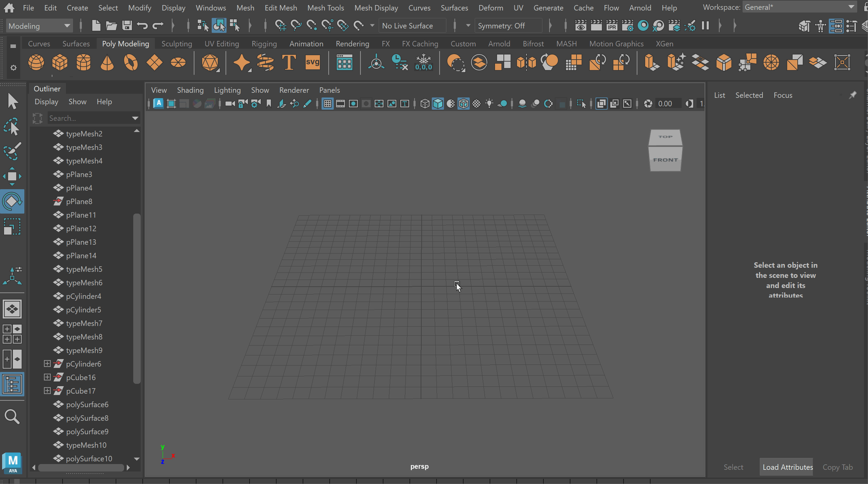Click the Save scene icon
Screen dimensions: 868x484
[127, 26]
